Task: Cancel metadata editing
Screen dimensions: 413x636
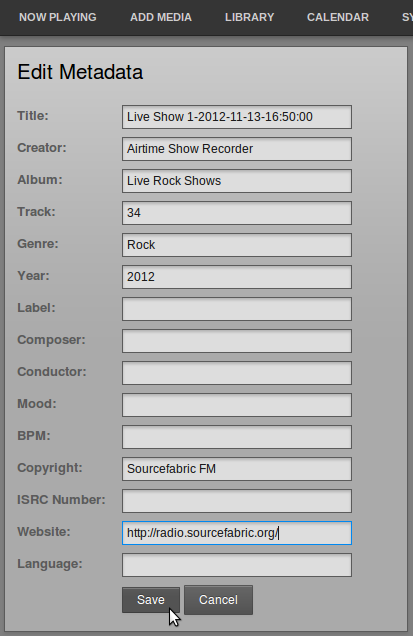Action: [218, 599]
